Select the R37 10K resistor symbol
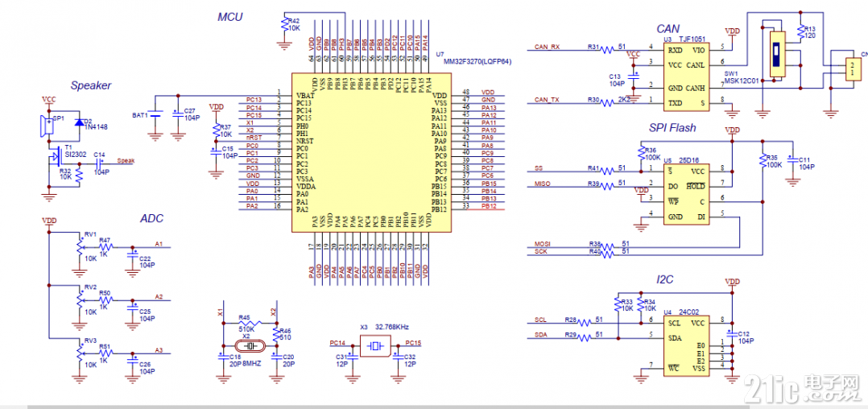This screenshot has width=868, height=409. (x=215, y=131)
